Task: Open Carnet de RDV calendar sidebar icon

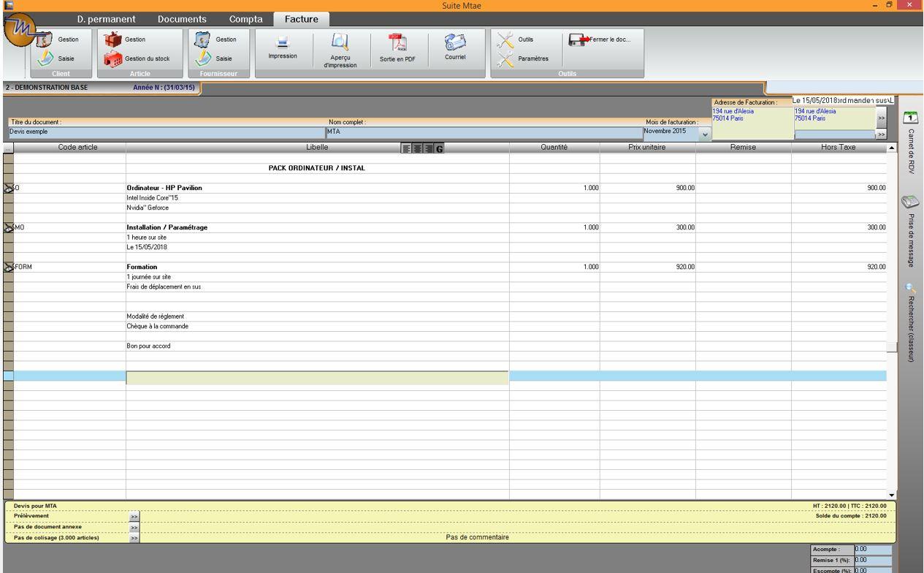Action: (x=911, y=118)
